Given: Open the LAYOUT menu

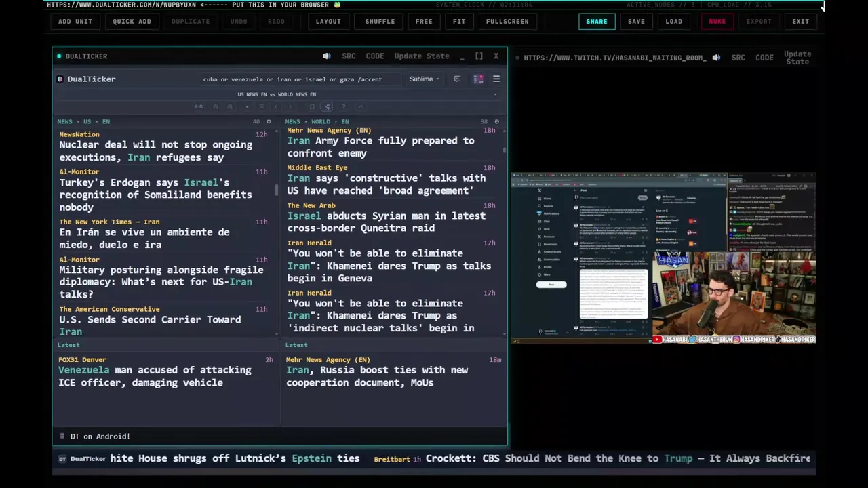Looking at the screenshot, I should pos(328,21).
